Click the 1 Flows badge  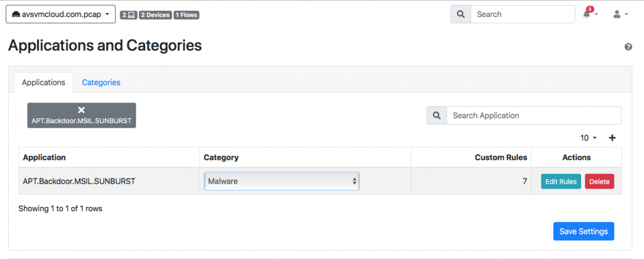pos(186,15)
